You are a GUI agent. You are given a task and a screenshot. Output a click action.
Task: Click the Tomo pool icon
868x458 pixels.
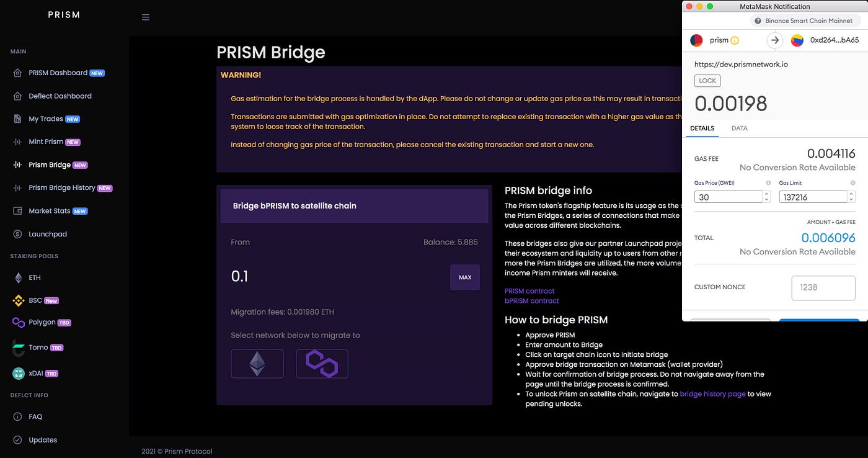19,348
